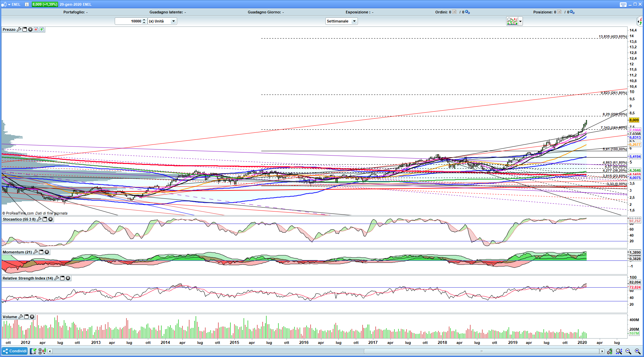
Task: Open the virtual keyboard icon in title bar
Action: (x=623, y=4)
